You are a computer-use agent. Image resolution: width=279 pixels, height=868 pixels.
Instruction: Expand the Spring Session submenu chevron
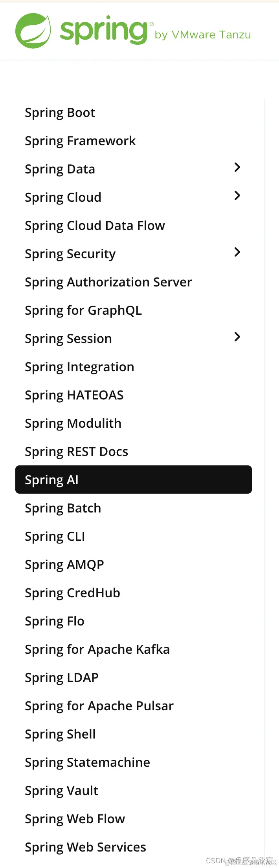(237, 337)
